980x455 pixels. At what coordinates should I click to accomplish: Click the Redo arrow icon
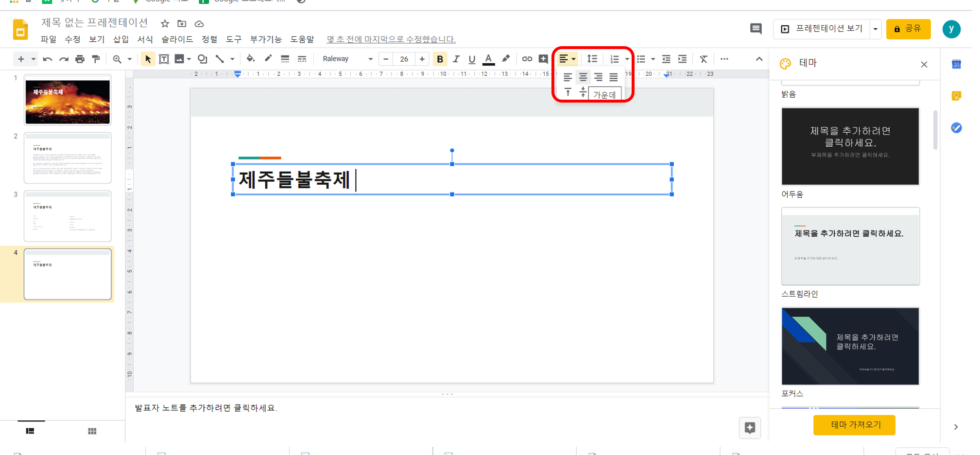pyautogui.click(x=64, y=59)
